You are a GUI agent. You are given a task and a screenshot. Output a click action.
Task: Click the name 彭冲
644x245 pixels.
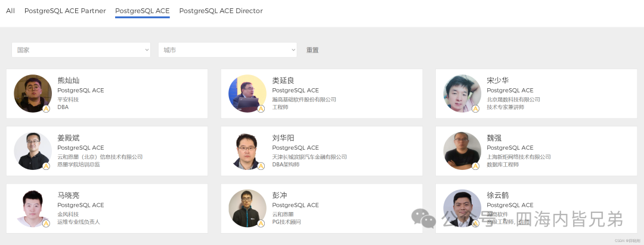(279, 196)
